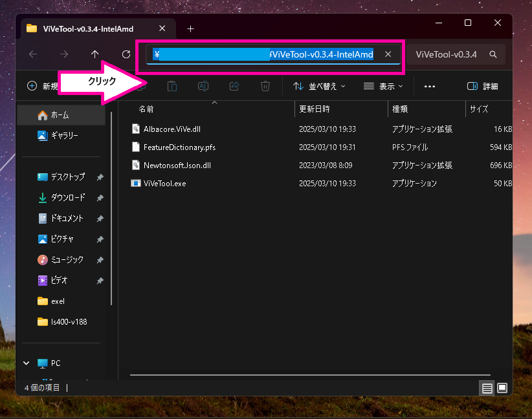Close the ViVeTool-v0.3.4-IntelAmd tab
Image resolution: width=532 pixels, height=419 pixels.
coord(162,28)
